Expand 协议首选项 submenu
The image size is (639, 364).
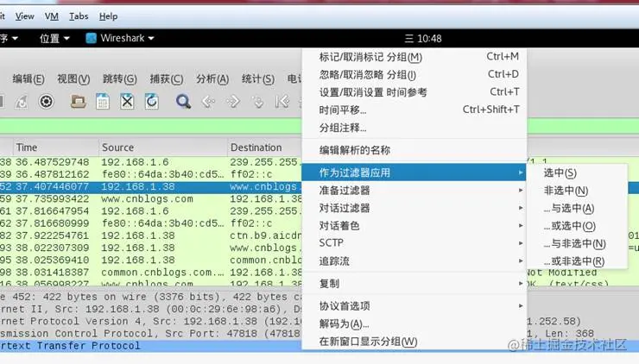click(414, 305)
